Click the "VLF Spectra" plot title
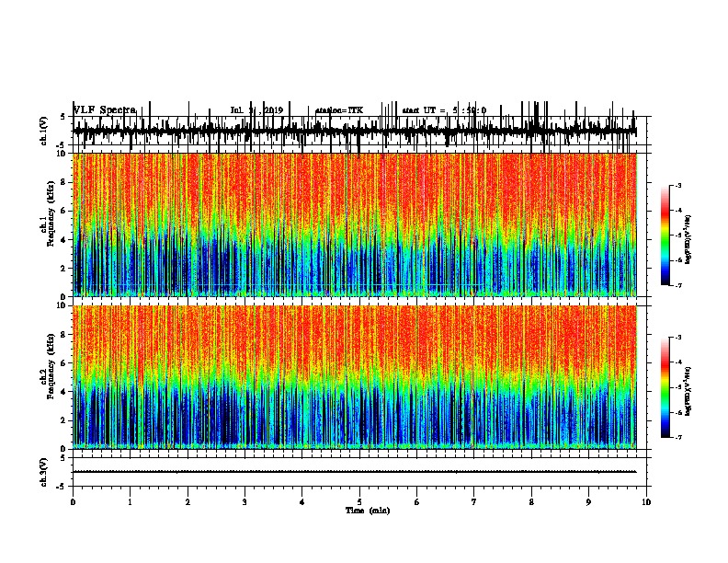 (x=105, y=110)
